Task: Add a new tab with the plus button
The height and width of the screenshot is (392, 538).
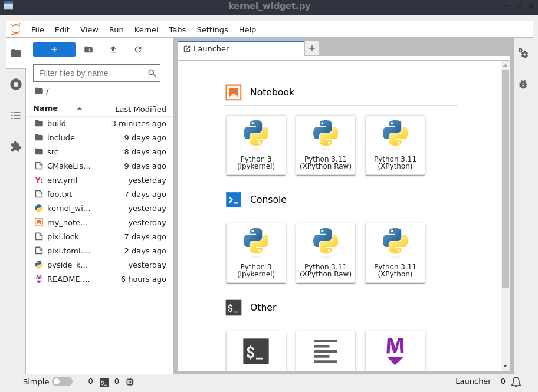Action: coord(312,48)
